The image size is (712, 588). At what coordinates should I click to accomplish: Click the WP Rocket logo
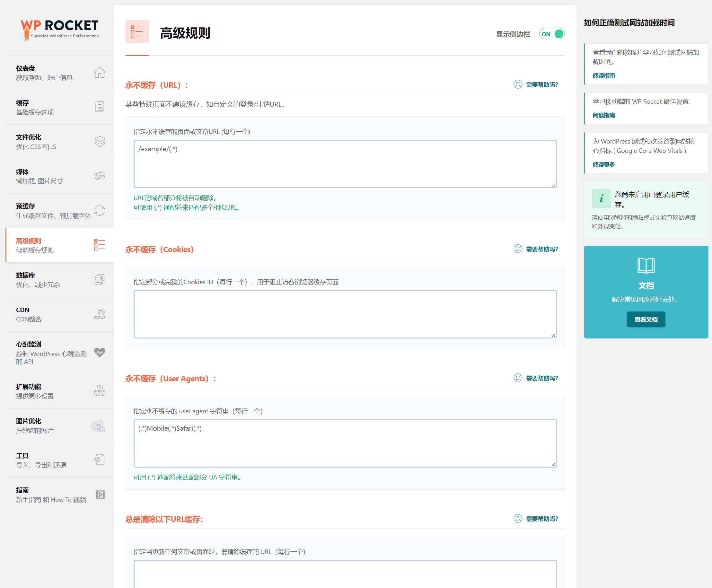point(60,30)
